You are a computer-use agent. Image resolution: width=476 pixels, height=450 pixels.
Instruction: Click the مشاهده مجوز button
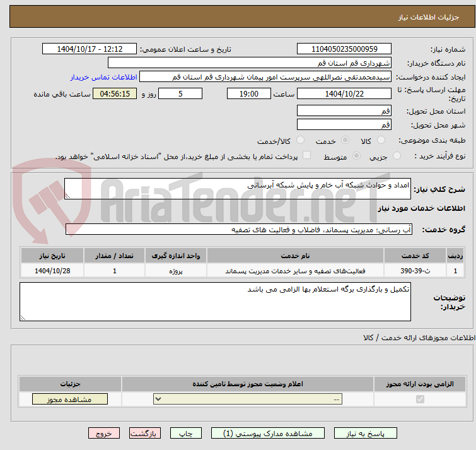tap(70, 400)
